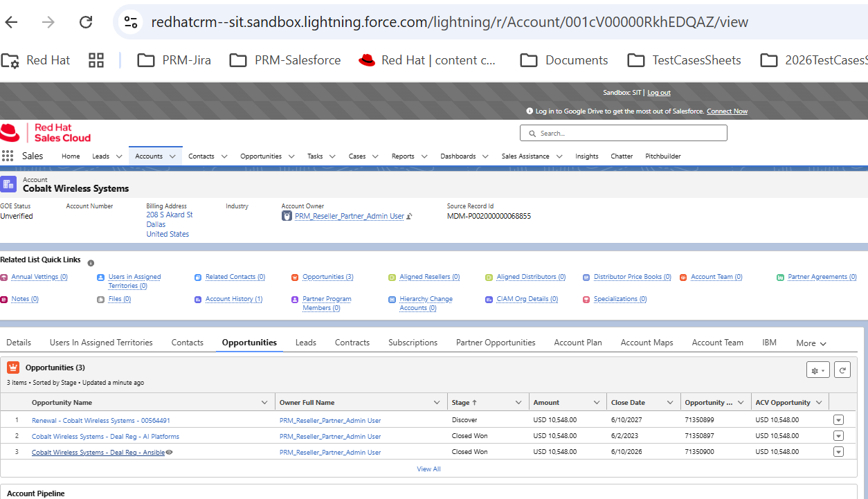Viewport: 868px width, 499px height.
Task: Reload the page with the refresh icon
Action: click(x=86, y=22)
